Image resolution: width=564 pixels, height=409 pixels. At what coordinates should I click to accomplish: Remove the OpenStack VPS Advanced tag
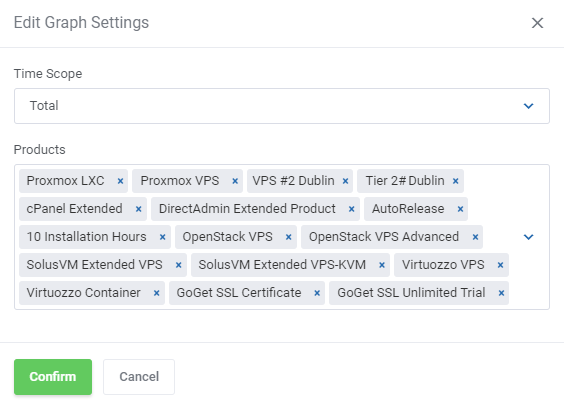(476, 237)
